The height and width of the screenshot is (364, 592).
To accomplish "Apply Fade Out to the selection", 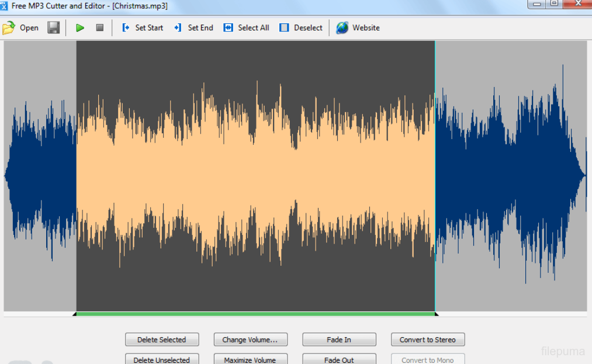I will click(339, 359).
